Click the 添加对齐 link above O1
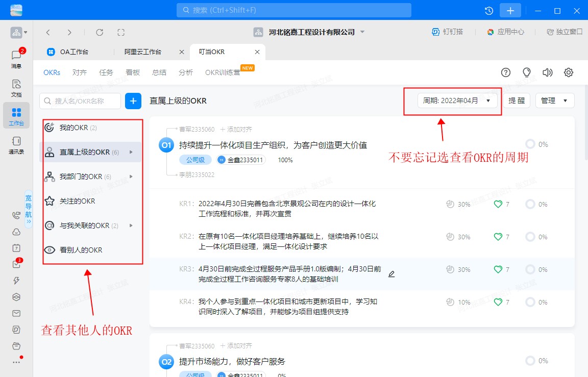 236,130
